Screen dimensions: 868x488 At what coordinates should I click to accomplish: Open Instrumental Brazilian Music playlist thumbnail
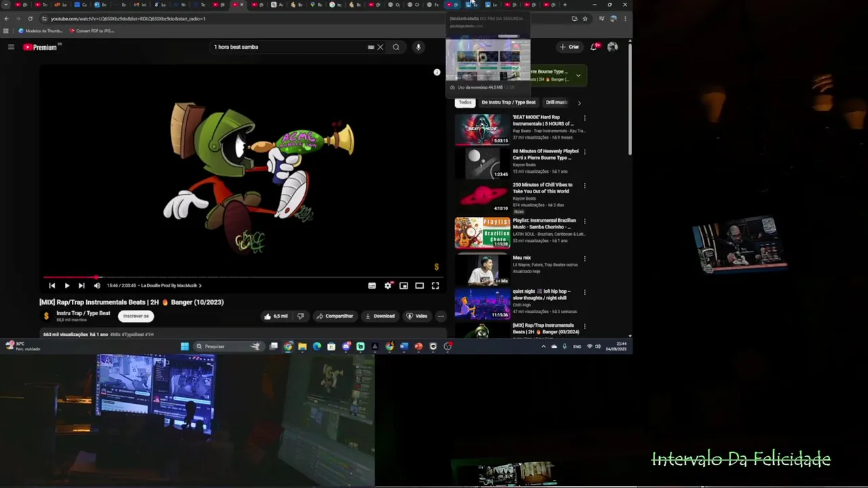482,232
